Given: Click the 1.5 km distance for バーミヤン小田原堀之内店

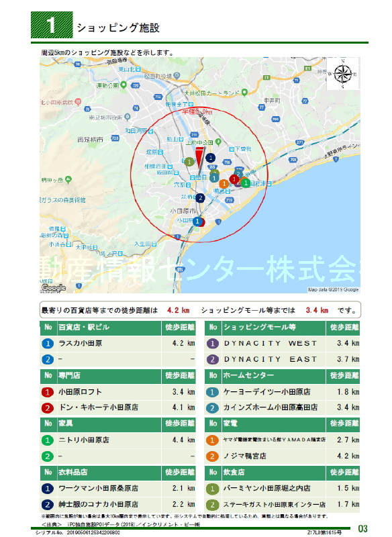Looking at the screenshot, I should click(348, 489).
